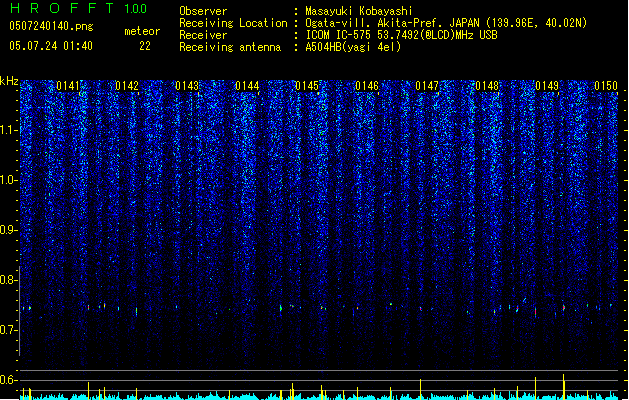Click the date stamp 05.07.24 01:40
The image size is (629, 400).
point(51,46)
